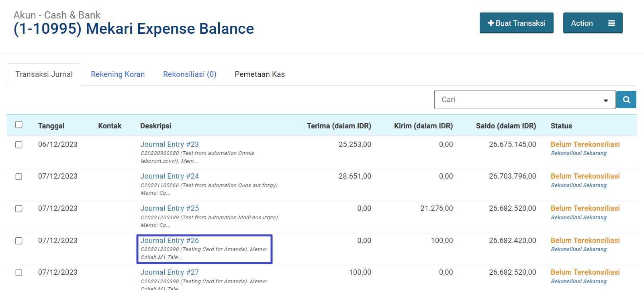Click the kirim amount 21.276,00

[x=437, y=208]
